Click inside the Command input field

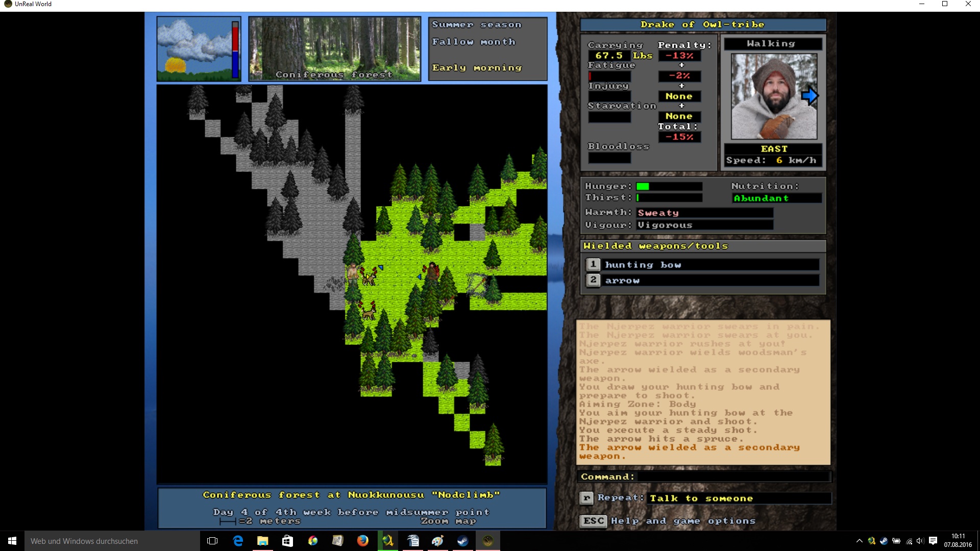pyautogui.click(x=733, y=477)
